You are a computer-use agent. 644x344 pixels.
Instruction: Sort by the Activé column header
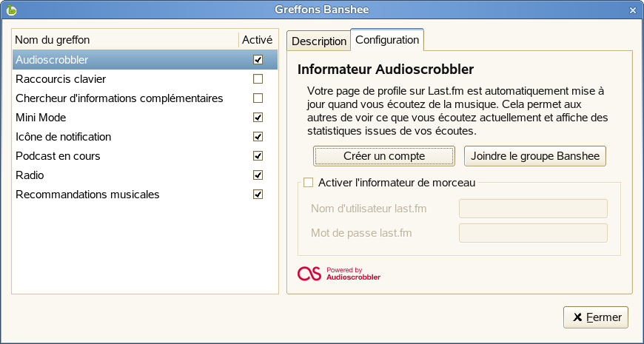(x=258, y=40)
